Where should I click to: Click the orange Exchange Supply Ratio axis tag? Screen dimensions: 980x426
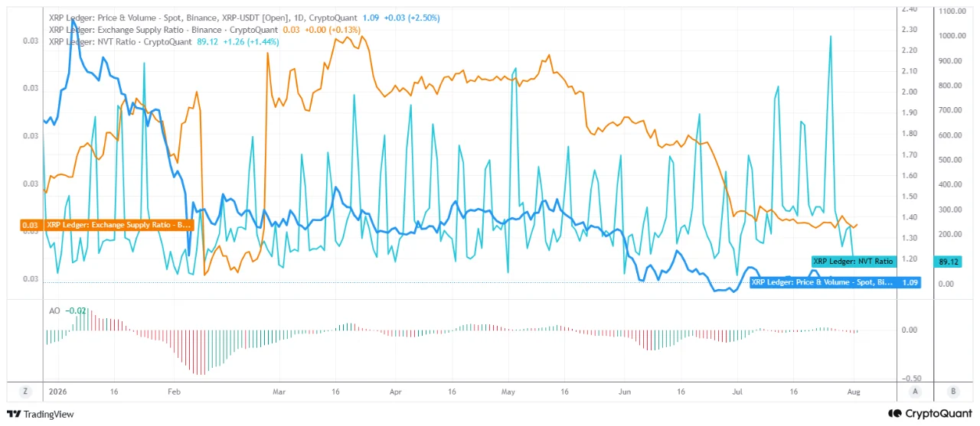pyautogui.click(x=106, y=226)
